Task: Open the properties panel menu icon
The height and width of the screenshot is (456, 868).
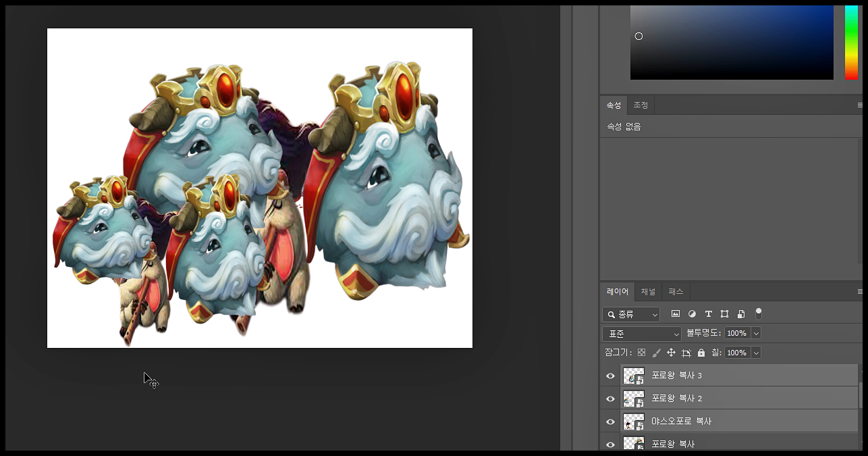Action: point(860,105)
